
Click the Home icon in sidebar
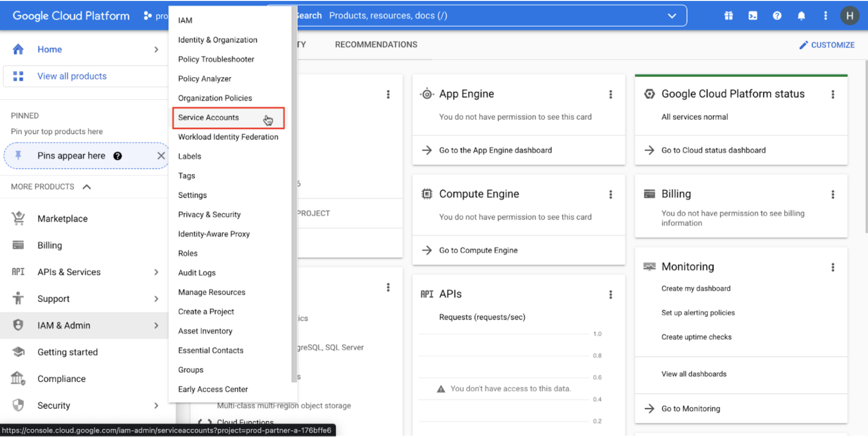[x=18, y=49]
